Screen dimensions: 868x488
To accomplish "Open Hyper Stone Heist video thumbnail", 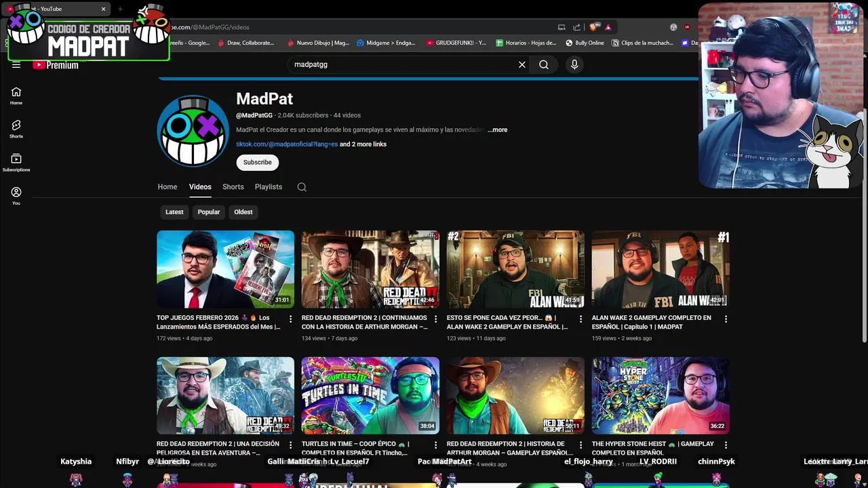I will [660, 395].
